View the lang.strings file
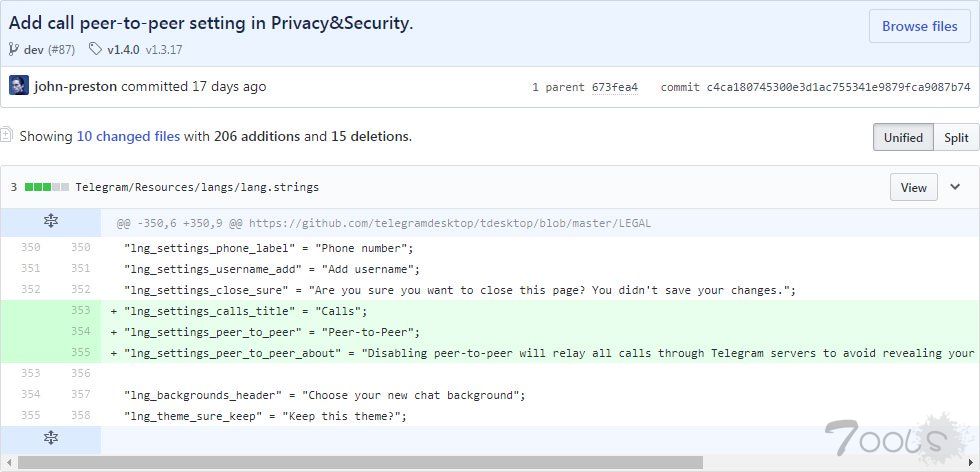This screenshot has height=472, width=980. 913,187
